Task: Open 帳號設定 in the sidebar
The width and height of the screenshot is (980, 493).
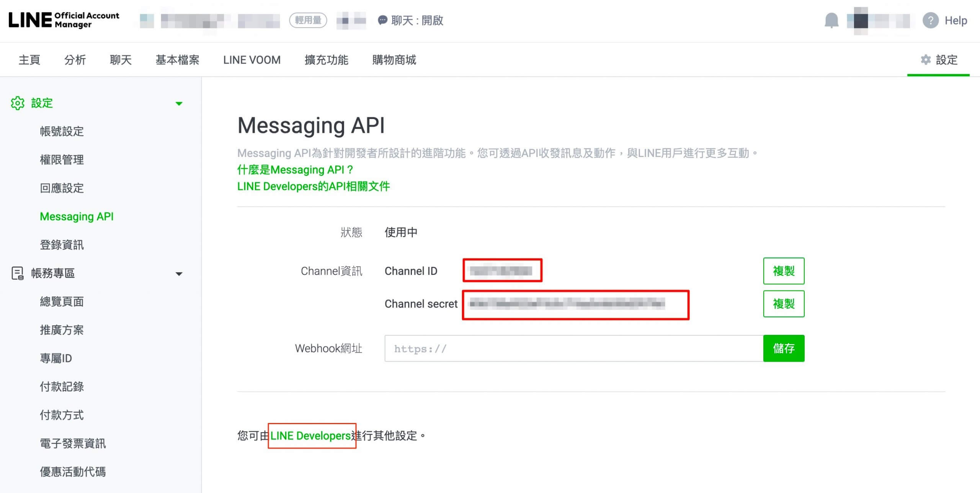Action: [x=62, y=131]
